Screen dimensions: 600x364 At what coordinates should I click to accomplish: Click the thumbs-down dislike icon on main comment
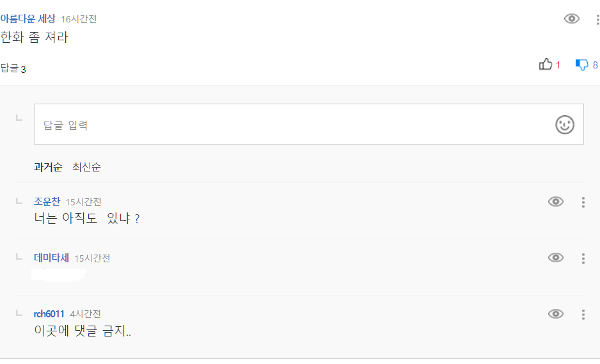[x=581, y=65]
